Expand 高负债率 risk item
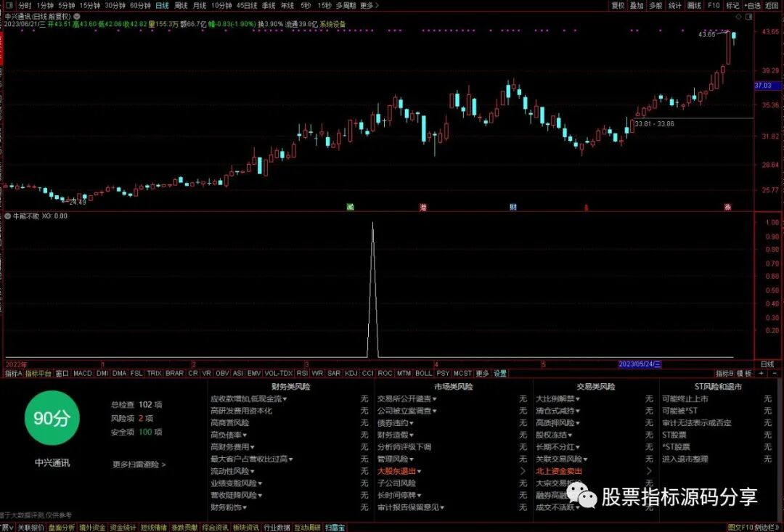This screenshot has height=532, width=784. pos(229,435)
